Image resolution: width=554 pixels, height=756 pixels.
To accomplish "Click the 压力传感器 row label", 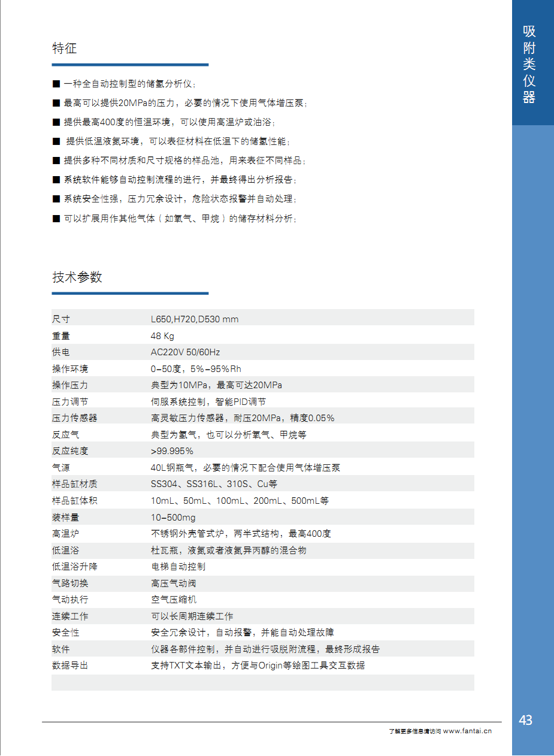I will coord(74,418).
